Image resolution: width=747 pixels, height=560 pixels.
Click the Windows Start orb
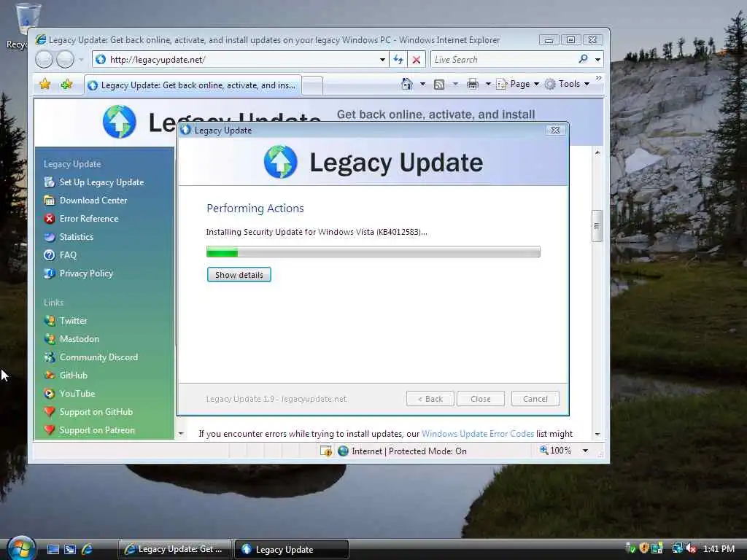(21, 548)
